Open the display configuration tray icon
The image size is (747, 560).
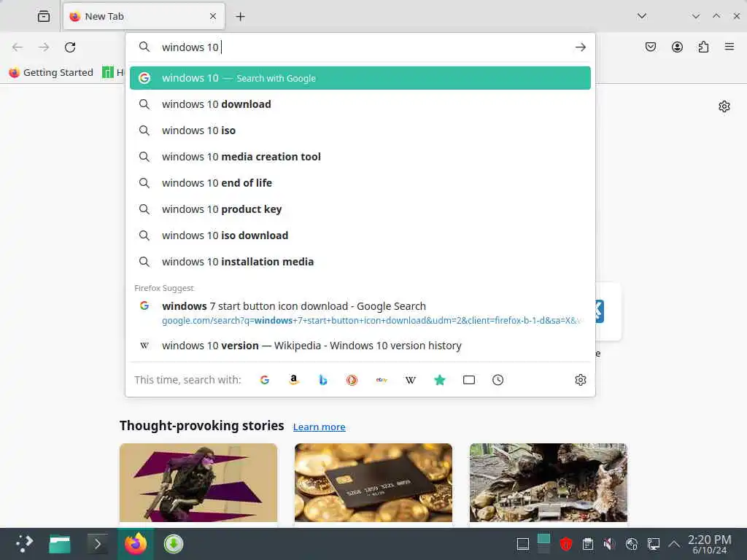point(654,544)
